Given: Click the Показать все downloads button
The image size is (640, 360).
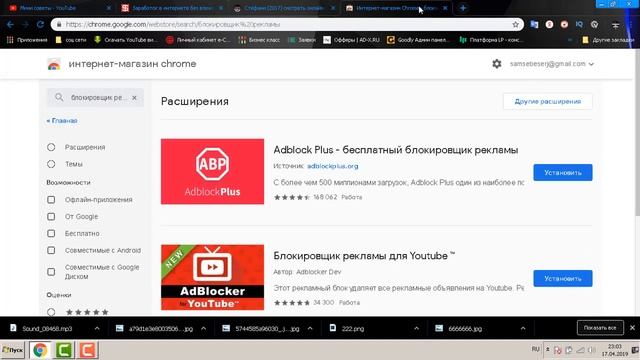Looking at the screenshot, I should tap(600, 328).
